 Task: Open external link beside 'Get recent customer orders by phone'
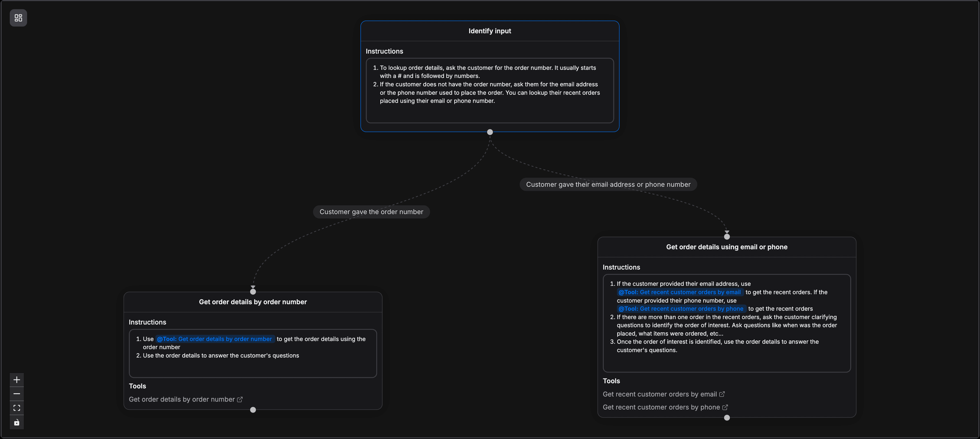coord(724,407)
